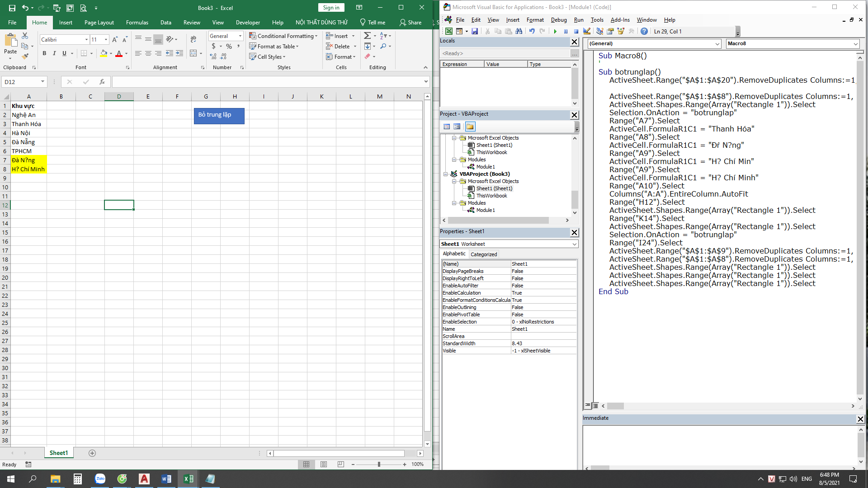868x488 pixels.
Task: Toggle center horizontal alignment
Action: click(148, 53)
